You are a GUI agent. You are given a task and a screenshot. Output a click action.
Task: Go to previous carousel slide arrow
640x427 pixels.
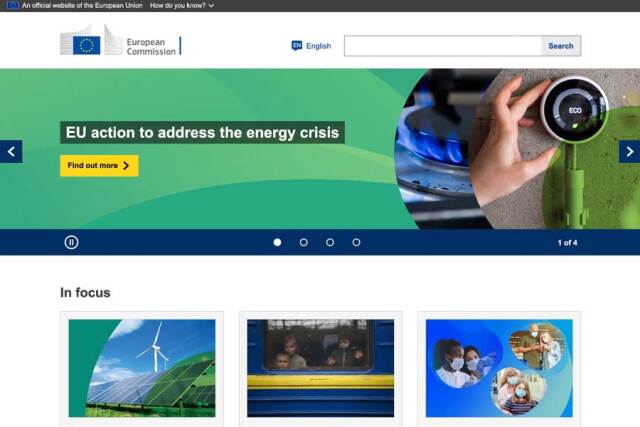point(11,151)
